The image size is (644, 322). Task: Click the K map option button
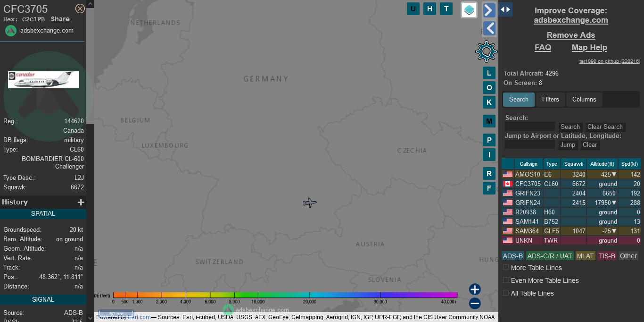click(489, 102)
